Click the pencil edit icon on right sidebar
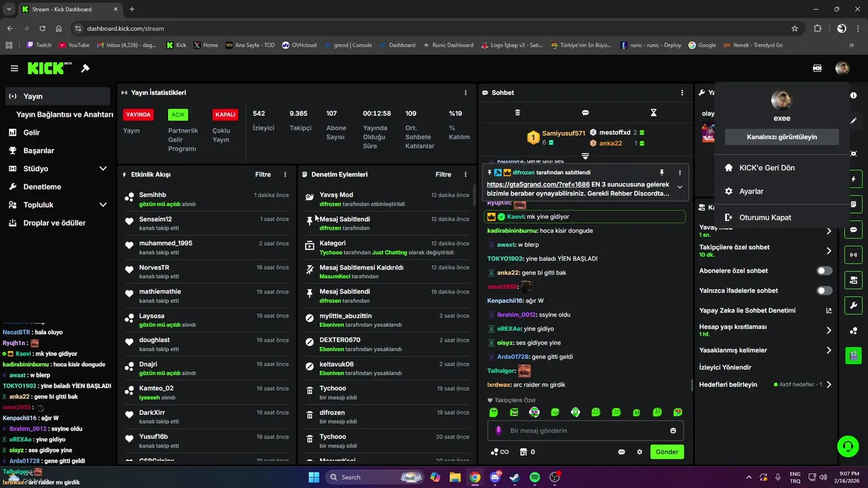This screenshot has width=868, height=488. tap(853, 121)
